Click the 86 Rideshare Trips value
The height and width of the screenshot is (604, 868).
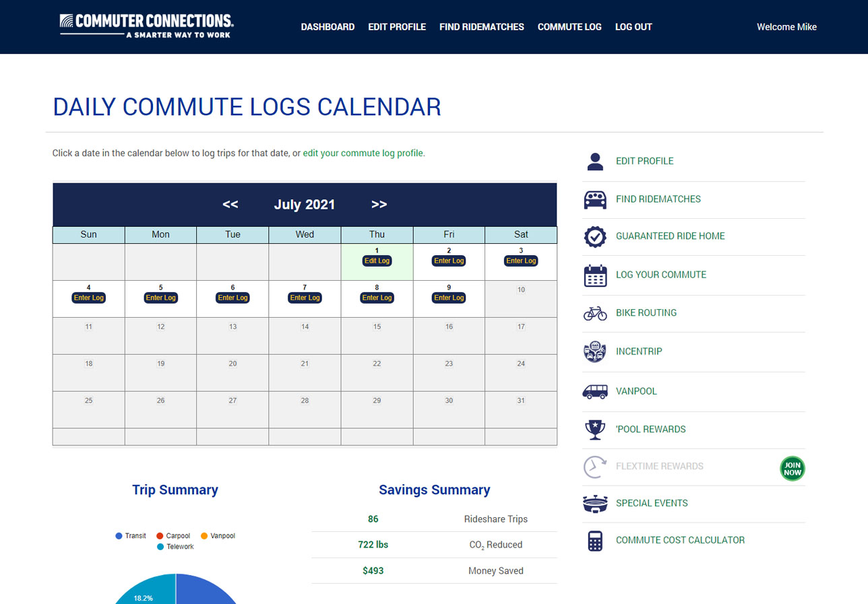(373, 519)
